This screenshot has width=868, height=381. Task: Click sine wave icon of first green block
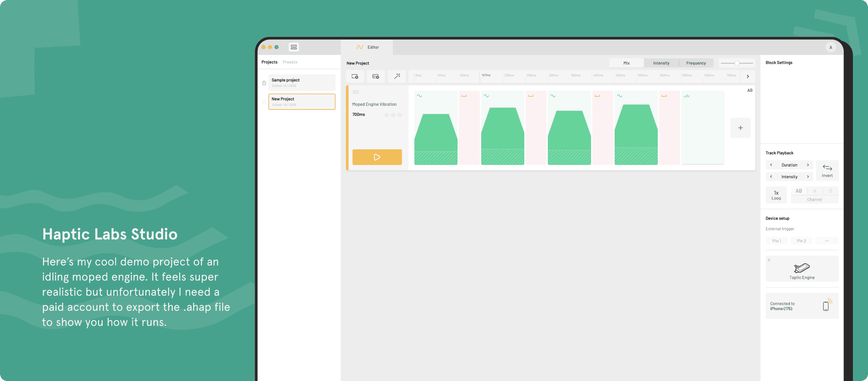[419, 96]
